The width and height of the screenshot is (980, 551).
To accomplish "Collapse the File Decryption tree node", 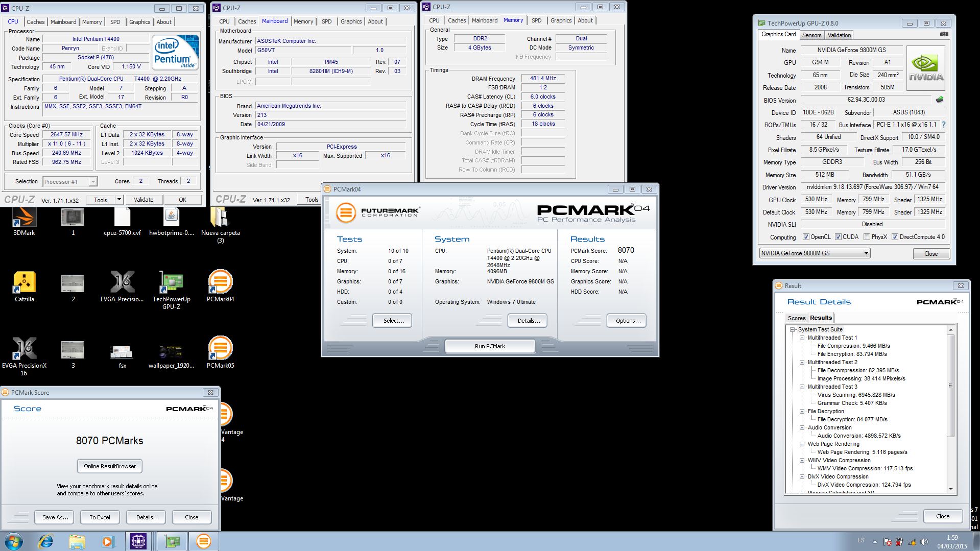I will click(x=802, y=412).
